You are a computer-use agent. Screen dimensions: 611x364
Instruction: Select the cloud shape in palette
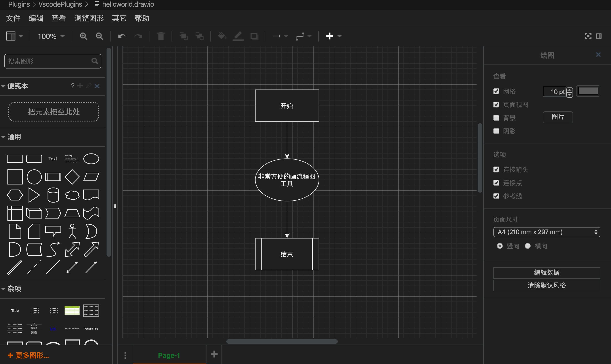72,195
